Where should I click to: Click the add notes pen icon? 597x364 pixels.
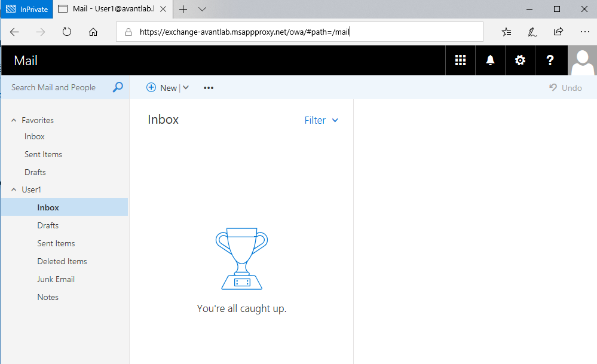[x=532, y=32]
